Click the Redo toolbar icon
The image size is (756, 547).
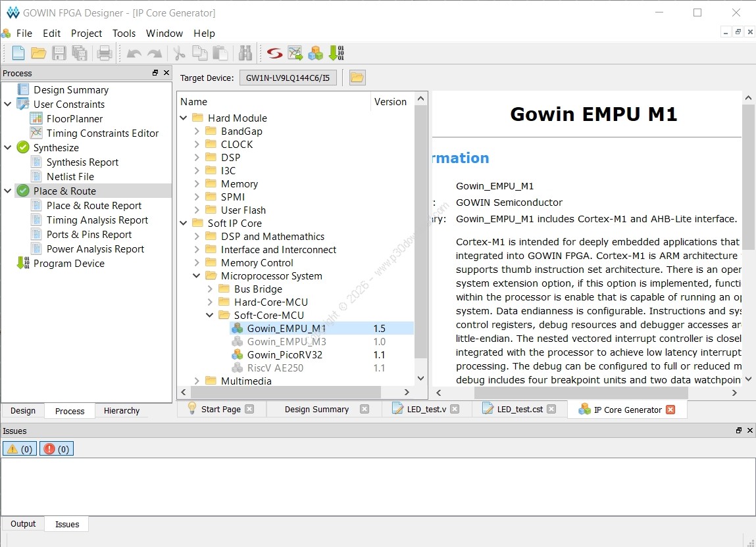coord(154,53)
